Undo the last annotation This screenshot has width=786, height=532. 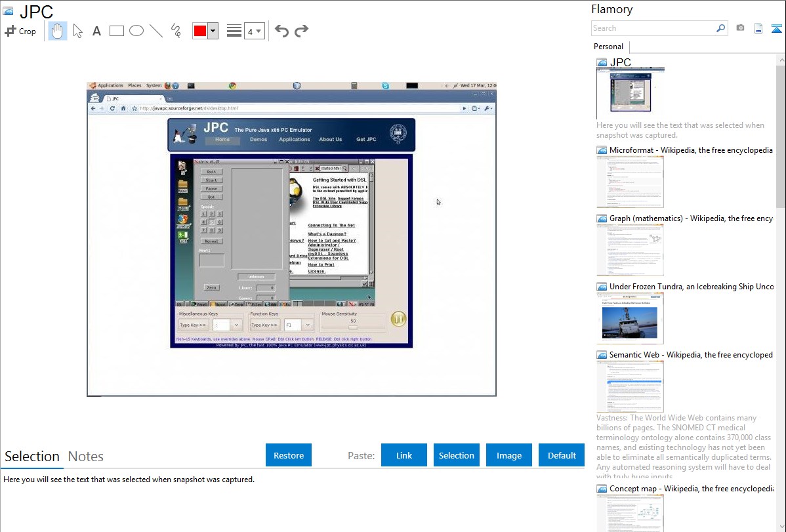(281, 31)
